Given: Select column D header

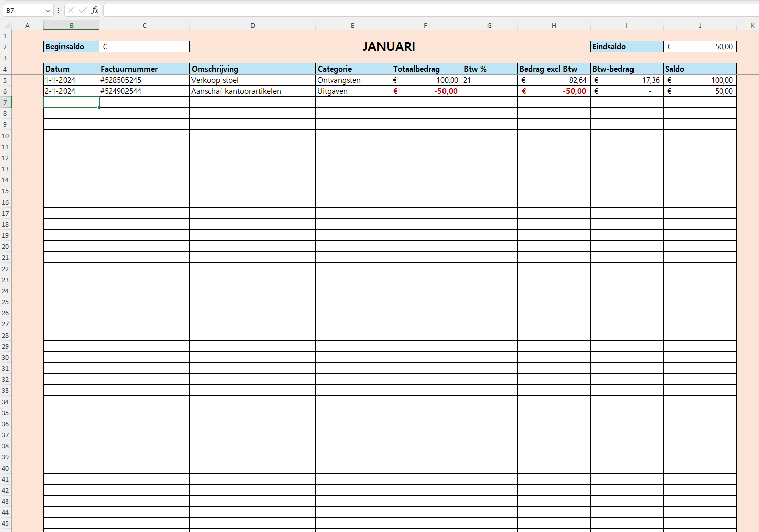Looking at the screenshot, I should click(x=252, y=26).
